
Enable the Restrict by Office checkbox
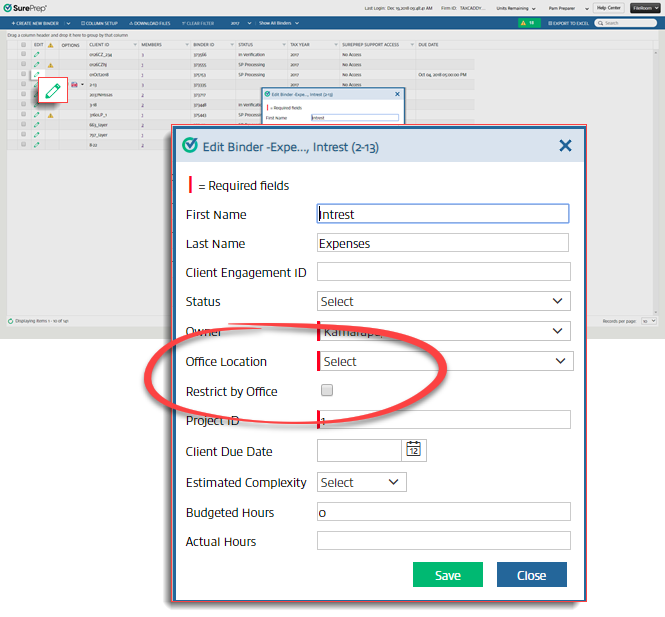pyautogui.click(x=327, y=391)
